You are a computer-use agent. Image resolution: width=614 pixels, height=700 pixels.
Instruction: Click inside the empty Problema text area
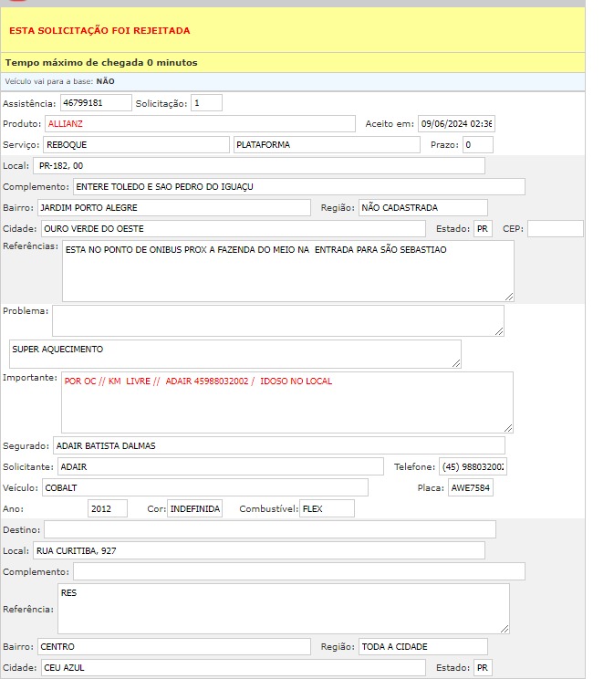coord(277,320)
